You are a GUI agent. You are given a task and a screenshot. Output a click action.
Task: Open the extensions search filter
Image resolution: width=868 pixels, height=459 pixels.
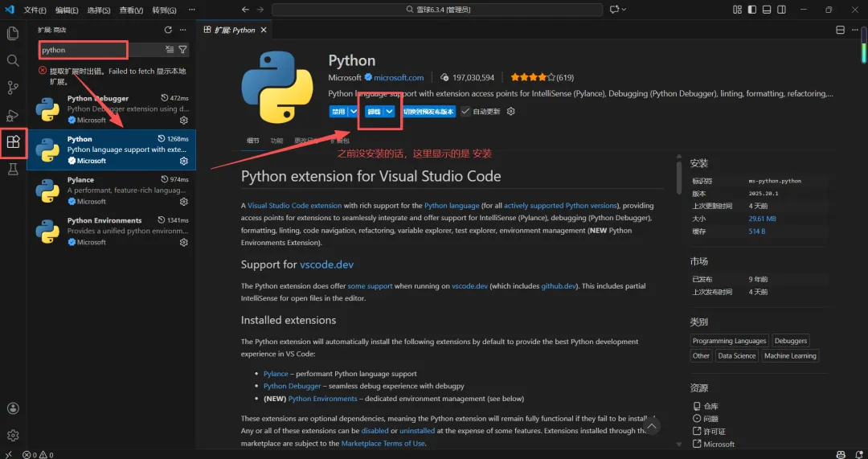(x=182, y=50)
